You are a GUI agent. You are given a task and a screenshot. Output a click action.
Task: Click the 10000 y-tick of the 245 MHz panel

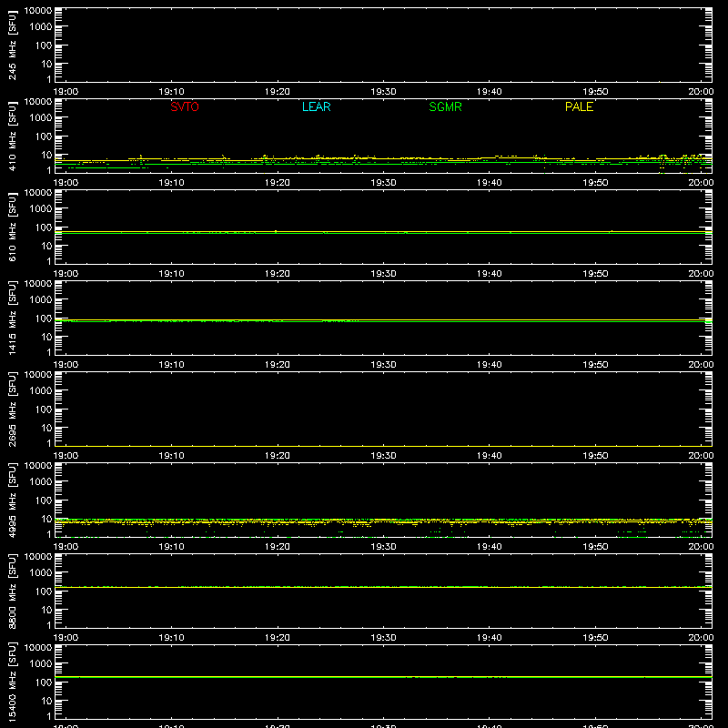[38, 11]
